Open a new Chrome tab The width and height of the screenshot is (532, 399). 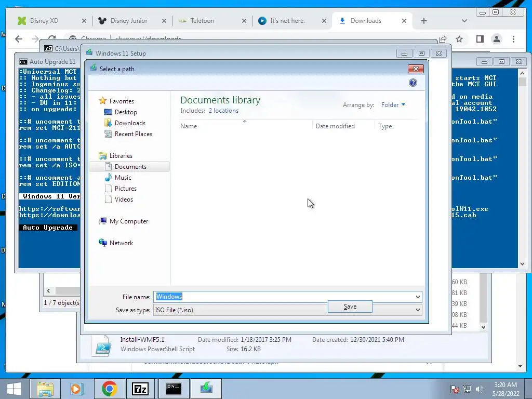point(424,21)
